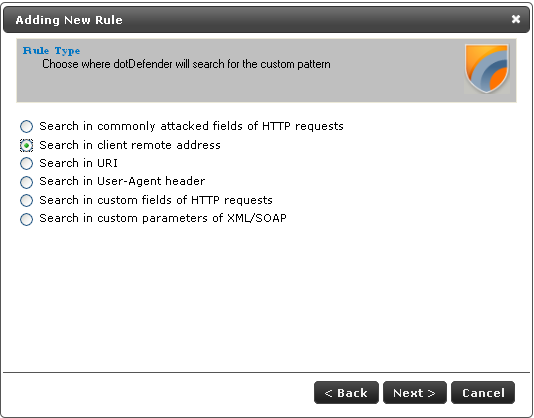The width and height of the screenshot is (534, 418).
Task: Pick the custom fields of HTTP requests radio
Action: [x=26, y=200]
